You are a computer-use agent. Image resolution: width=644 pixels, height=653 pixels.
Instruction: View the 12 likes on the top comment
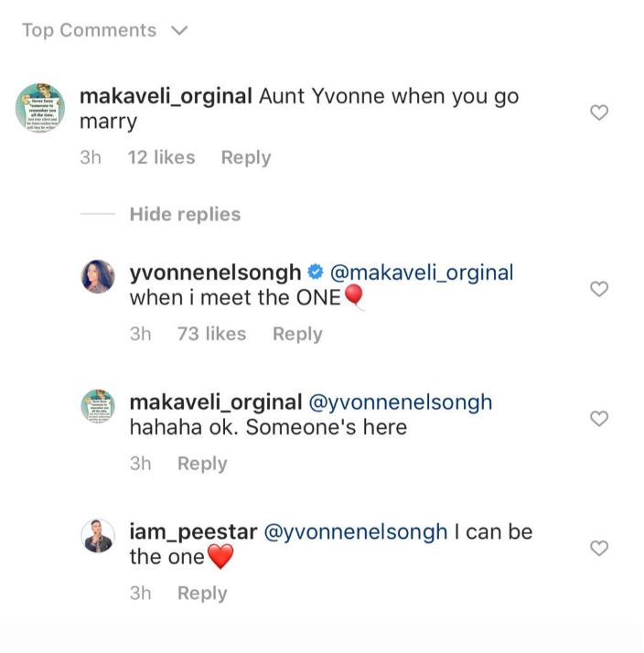(161, 157)
